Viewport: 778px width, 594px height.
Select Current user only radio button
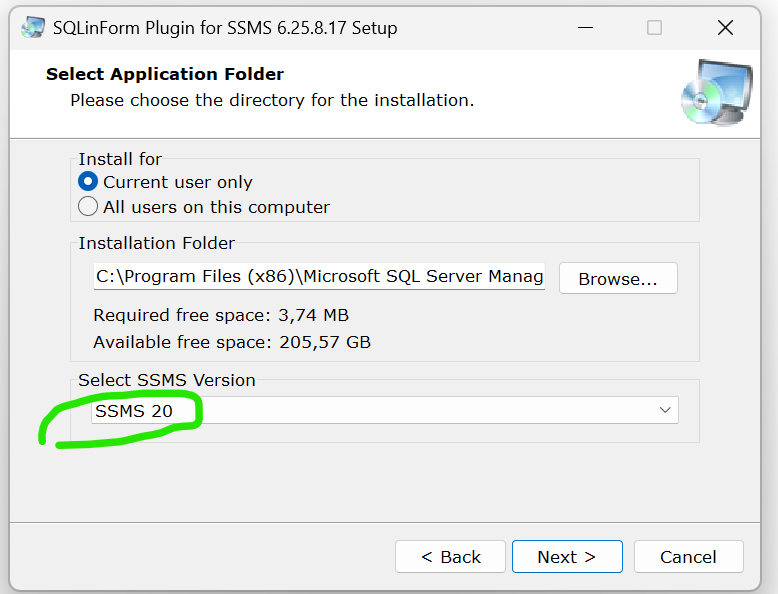click(88, 182)
